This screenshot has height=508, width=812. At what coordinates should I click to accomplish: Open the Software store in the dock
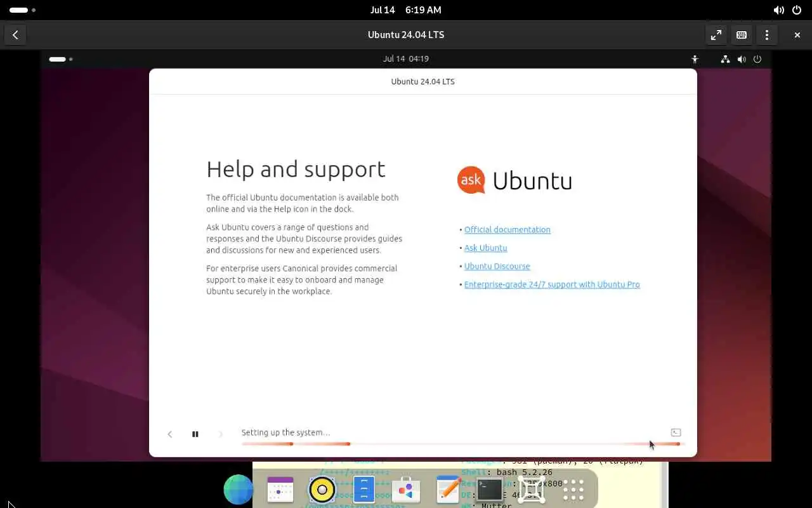(x=406, y=490)
